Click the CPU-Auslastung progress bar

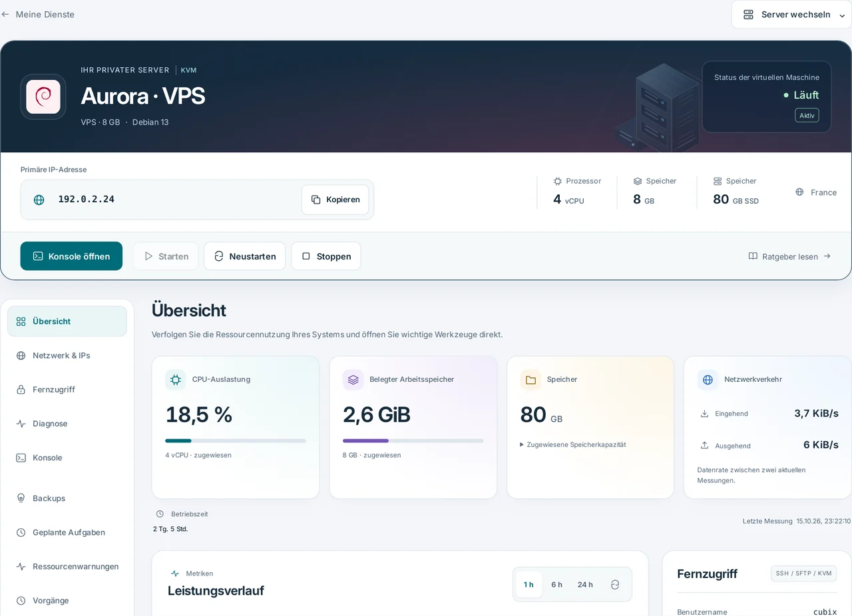click(x=236, y=440)
